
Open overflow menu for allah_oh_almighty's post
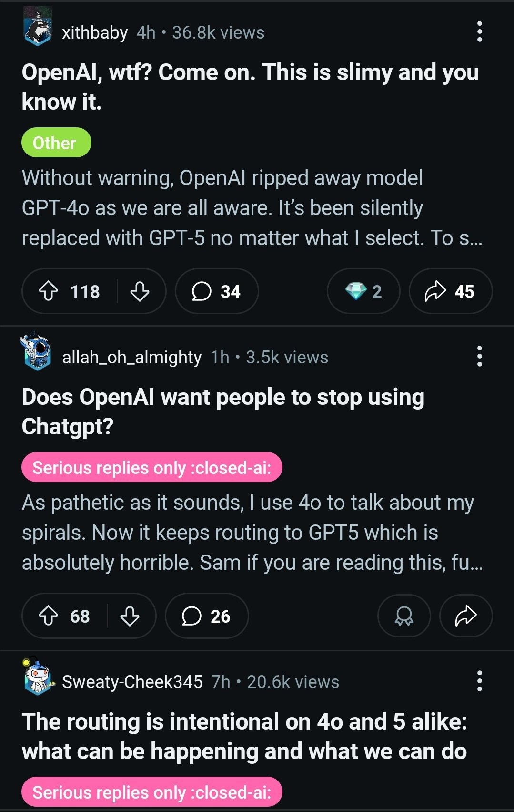tap(479, 357)
